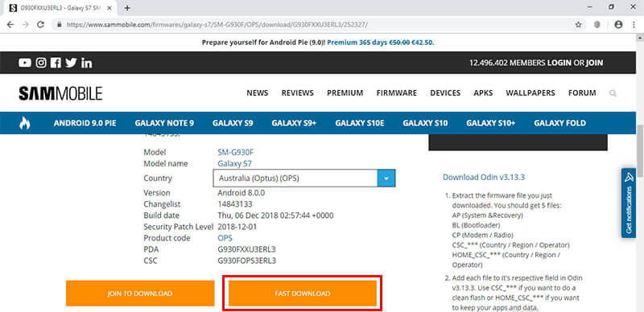Go back with browser back arrow
This screenshot has height=312, width=644.
pyautogui.click(x=10, y=25)
